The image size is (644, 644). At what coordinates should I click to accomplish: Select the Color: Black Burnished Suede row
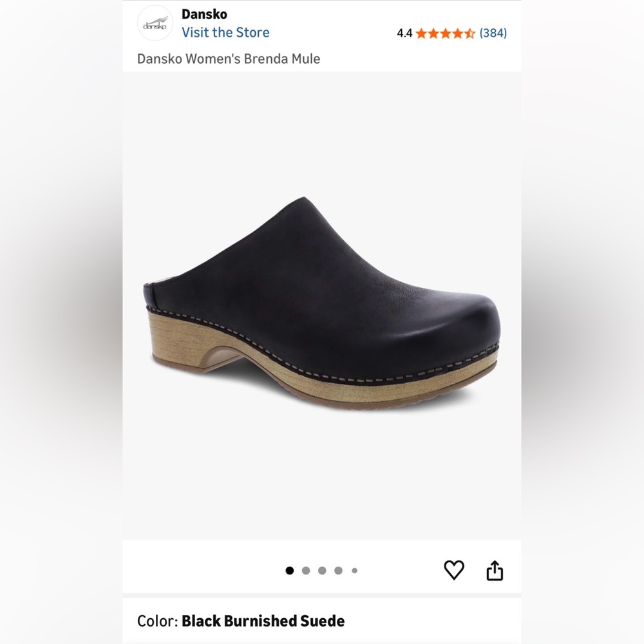pos(241,621)
